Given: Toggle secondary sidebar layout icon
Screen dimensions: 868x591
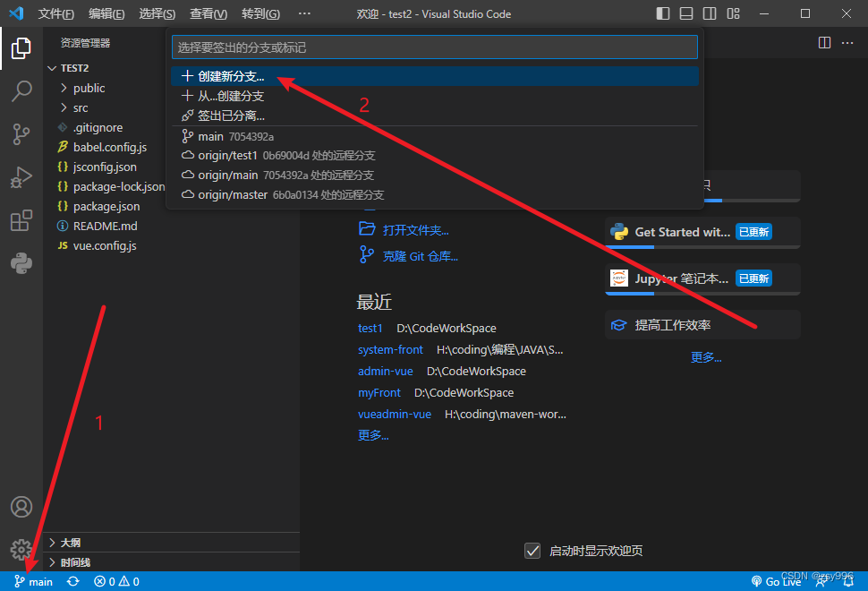Looking at the screenshot, I should coord(709,13).
